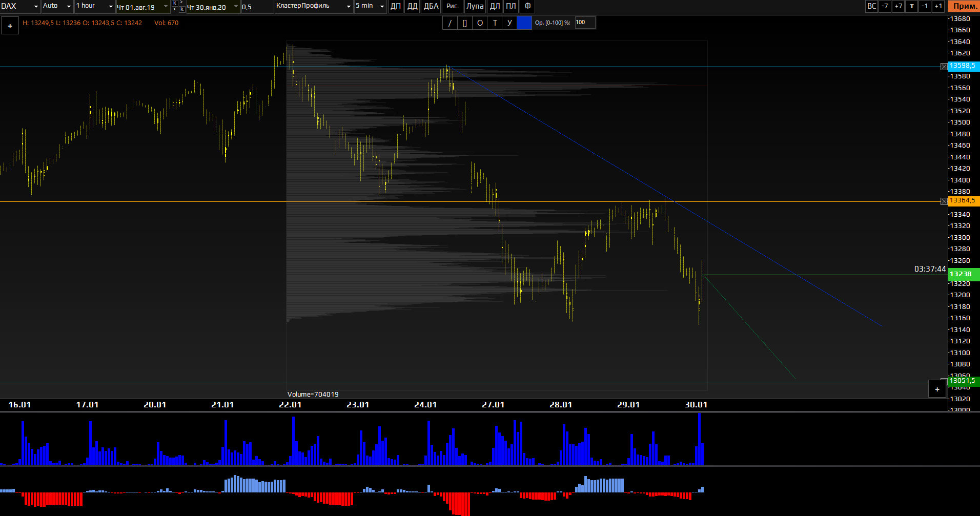Image resolution: width=980 pixels, height=516 pixels.
Task: Click the upper-right > navigation arrow
Action: coord(181,3)
